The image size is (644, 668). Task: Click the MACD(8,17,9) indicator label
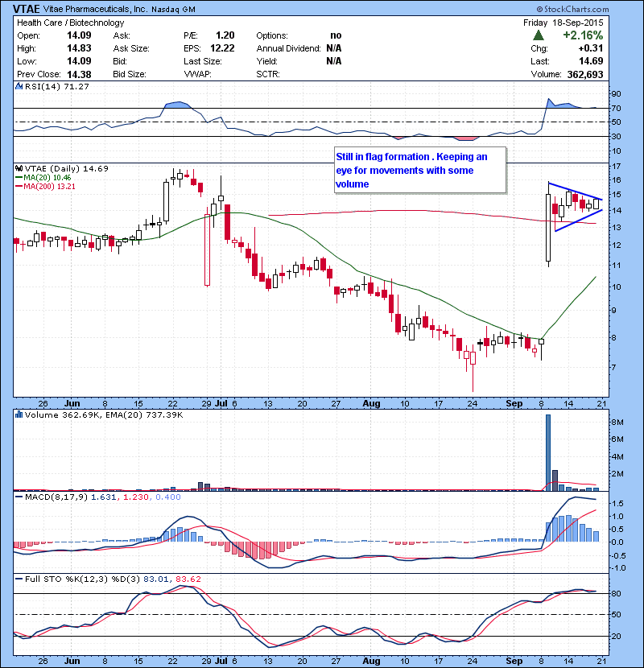(56, 497)
